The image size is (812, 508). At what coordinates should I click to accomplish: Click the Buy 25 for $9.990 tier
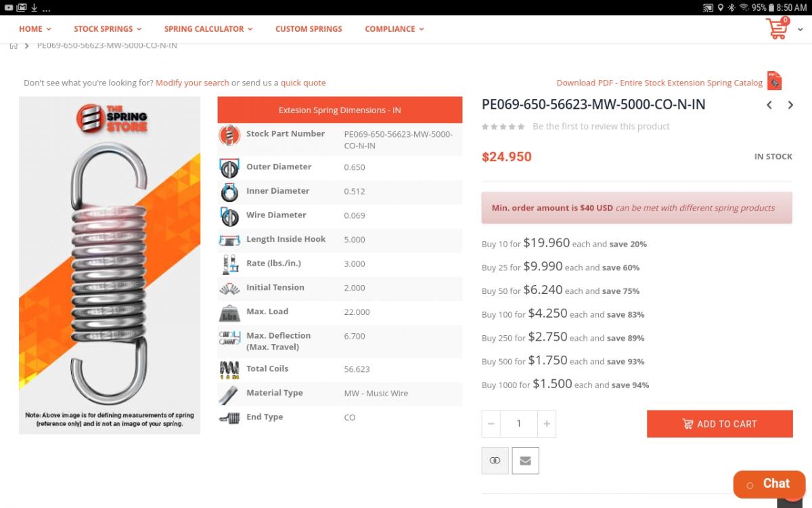[x=560, y=267]
